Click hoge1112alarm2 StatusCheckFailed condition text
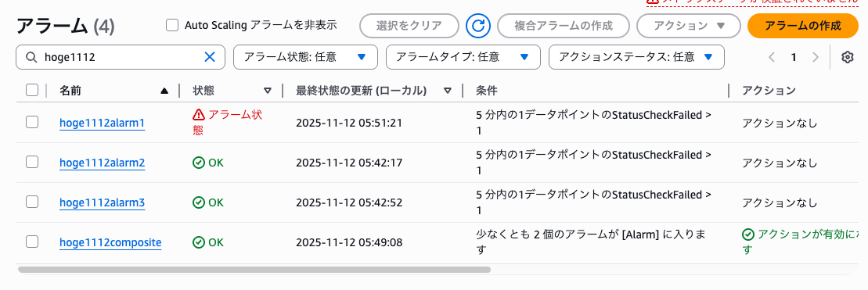This screenshot has width=868, height=290. click(x=593, y=163)
